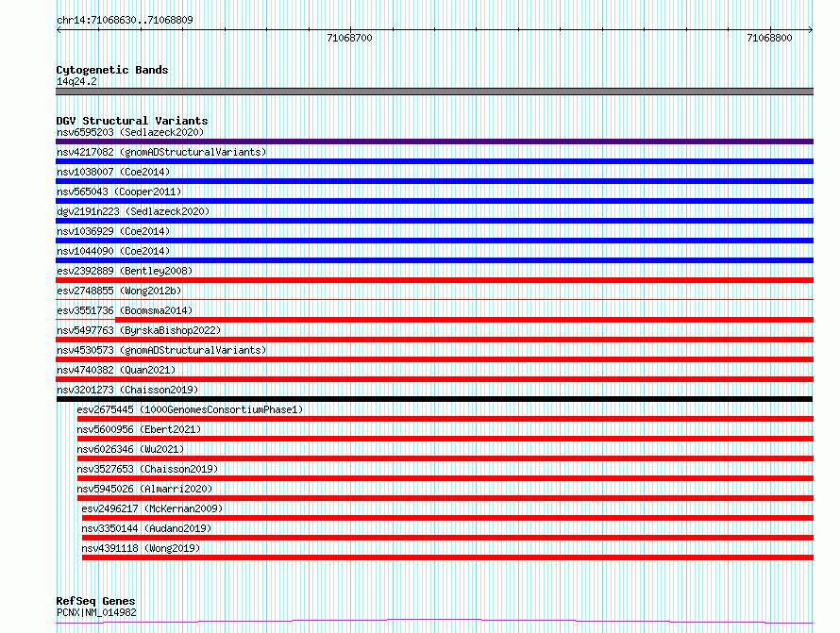This screenshot has width=840, height=633.
Task: Open the PCNX|NM_014982 gene label
Action: pyautogui.click(x=96, y=612)
